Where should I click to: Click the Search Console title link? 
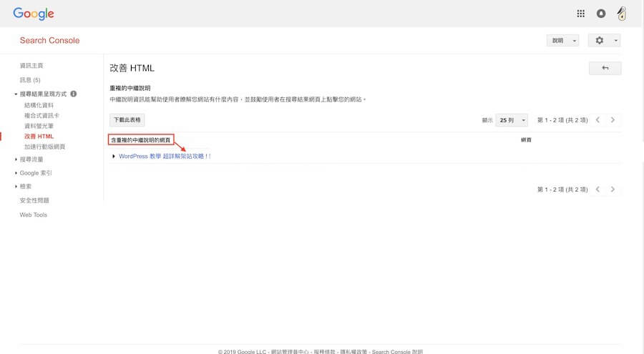(49, 41)
